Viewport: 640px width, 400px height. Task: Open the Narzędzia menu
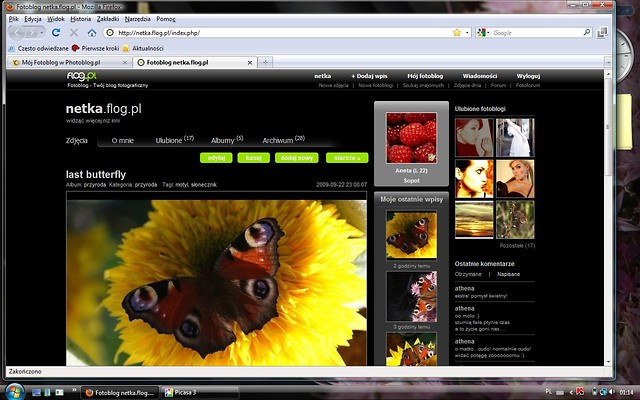coord(138,19)
